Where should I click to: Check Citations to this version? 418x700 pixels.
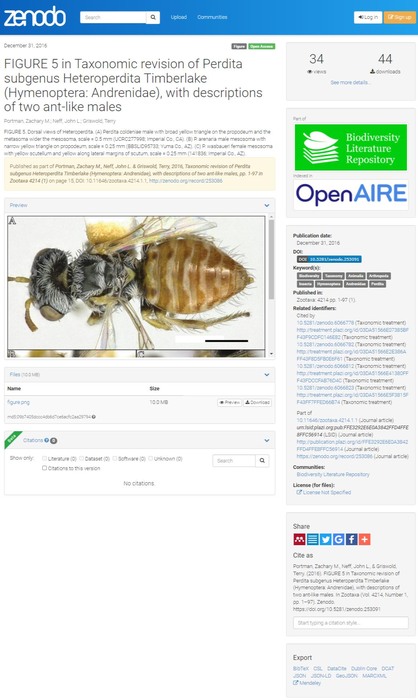pyautogui.click(x=44, y=468)
